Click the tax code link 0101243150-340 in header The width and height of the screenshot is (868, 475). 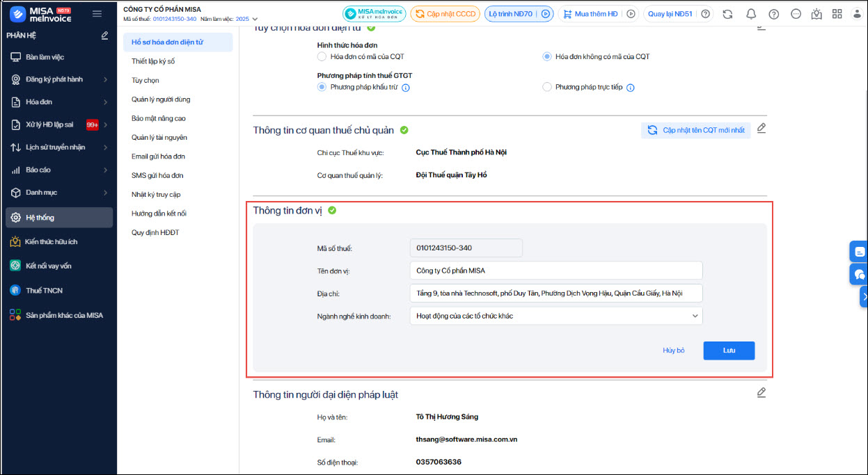click(x=174, y=19)
